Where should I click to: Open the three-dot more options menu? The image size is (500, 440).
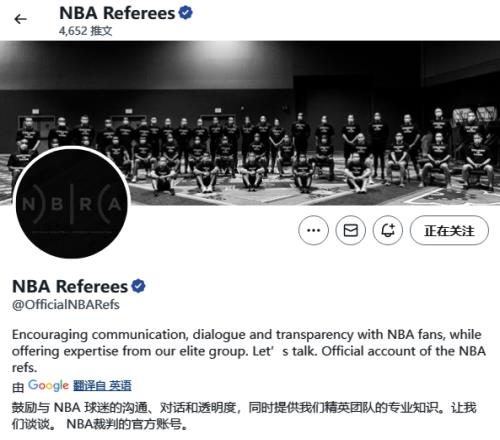coord(313,230)
